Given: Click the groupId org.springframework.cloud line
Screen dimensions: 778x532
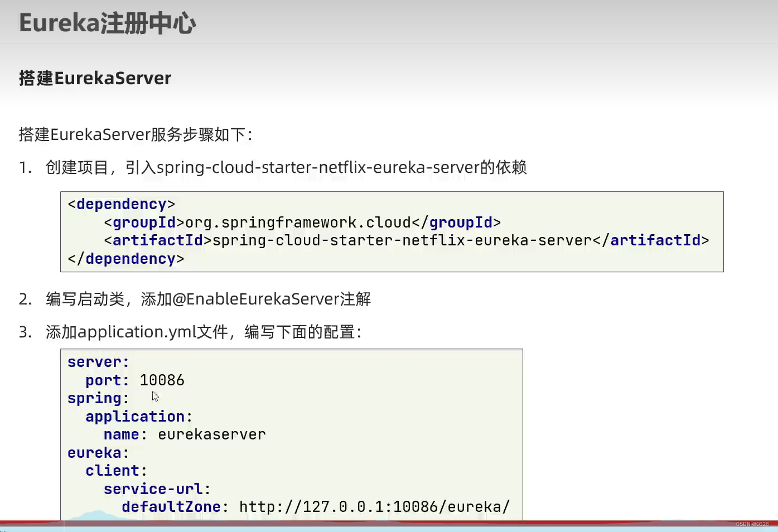Looking at the screenshot, I should [x=302, y=223].
